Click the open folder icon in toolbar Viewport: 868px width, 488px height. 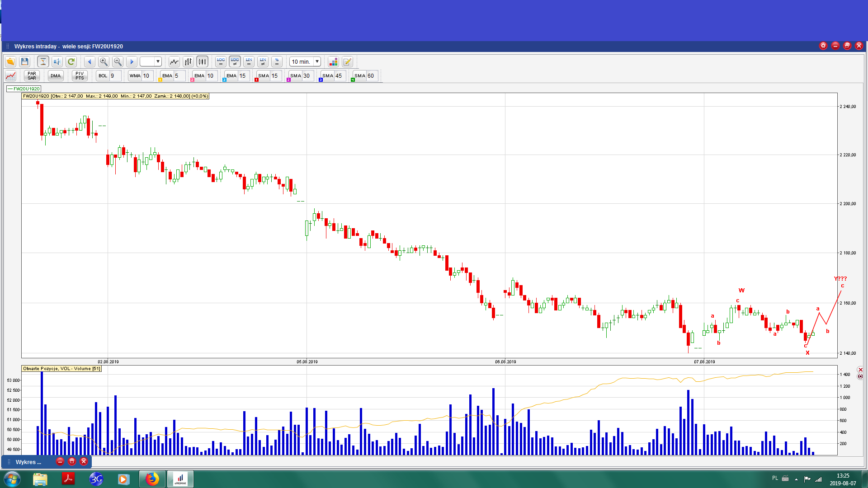(10, 61)
